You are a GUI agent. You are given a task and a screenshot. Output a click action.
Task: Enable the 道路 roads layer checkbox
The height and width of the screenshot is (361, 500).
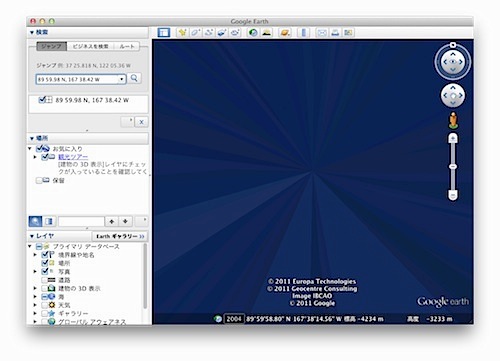point(44,280)
